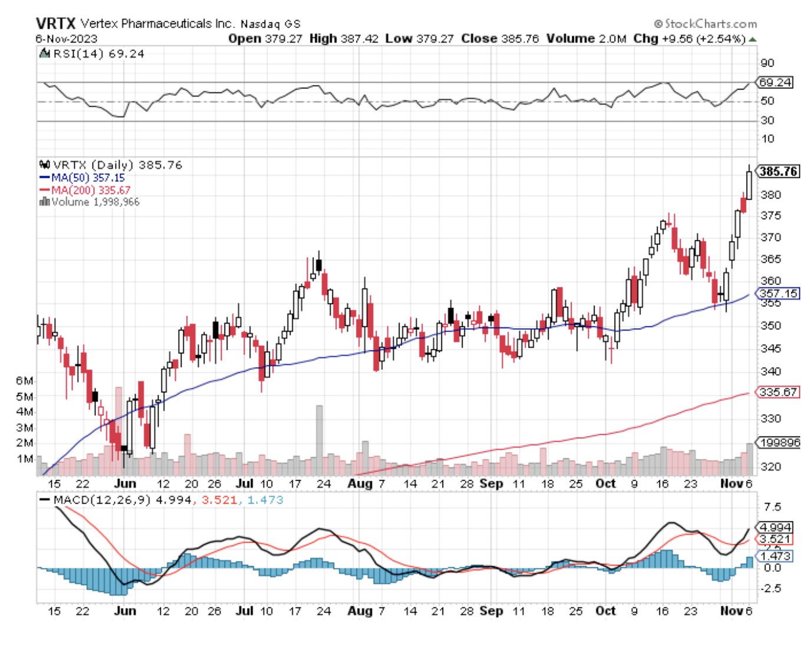The image size is (812, 648).
Task: Click the candlestick icon beside VRTX (Daily)
Action: (44, 165)
